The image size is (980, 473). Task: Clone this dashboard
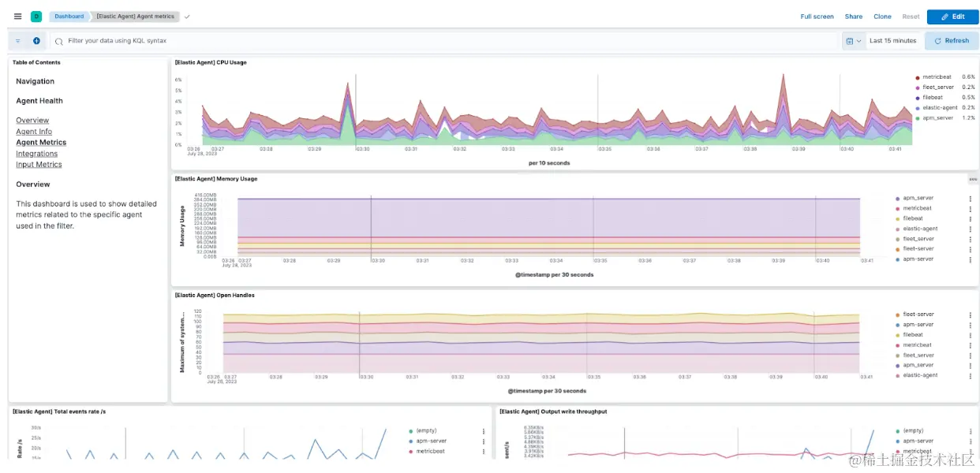882,17
